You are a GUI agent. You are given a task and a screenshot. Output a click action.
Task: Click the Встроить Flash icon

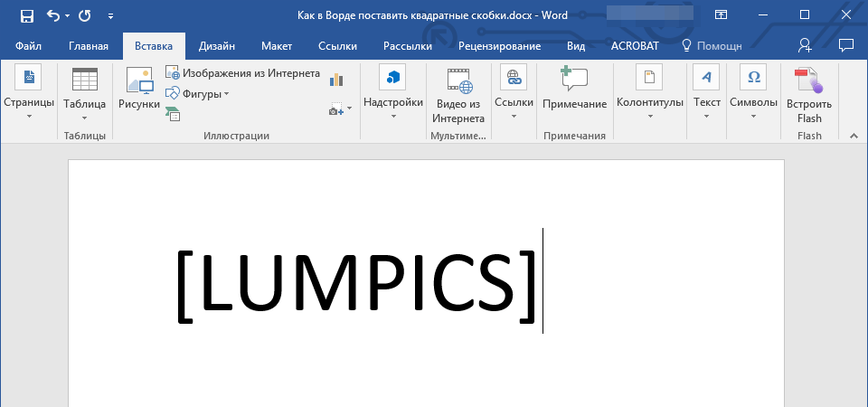tap(809, 95)
